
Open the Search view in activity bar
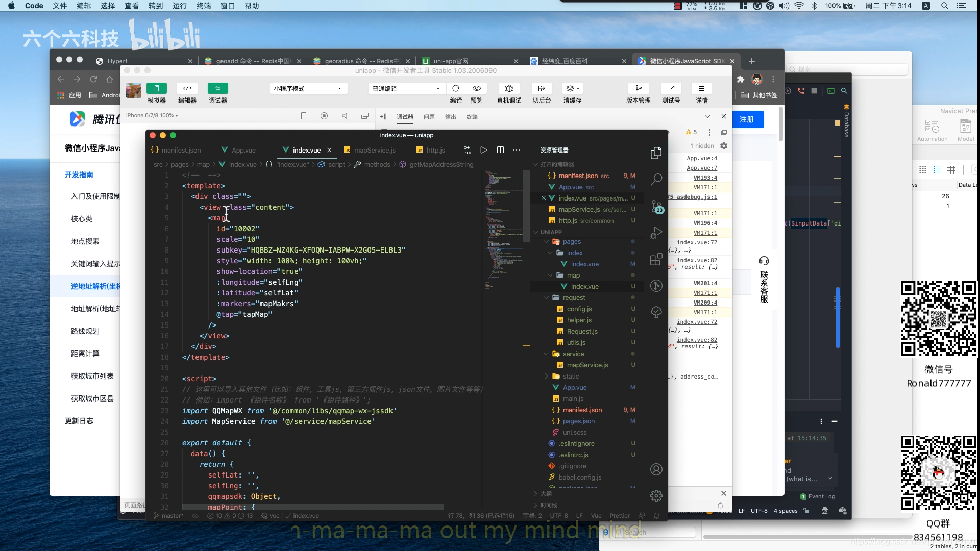(x=656, y=180)
